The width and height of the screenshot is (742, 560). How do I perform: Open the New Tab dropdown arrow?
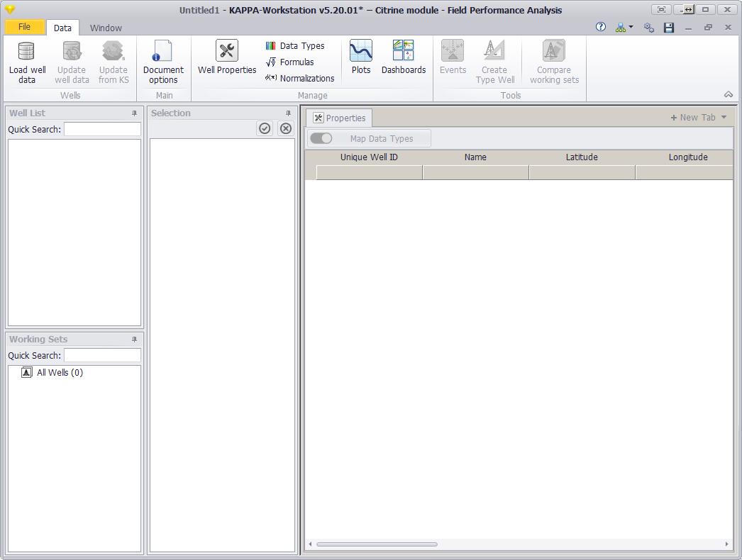724,117
